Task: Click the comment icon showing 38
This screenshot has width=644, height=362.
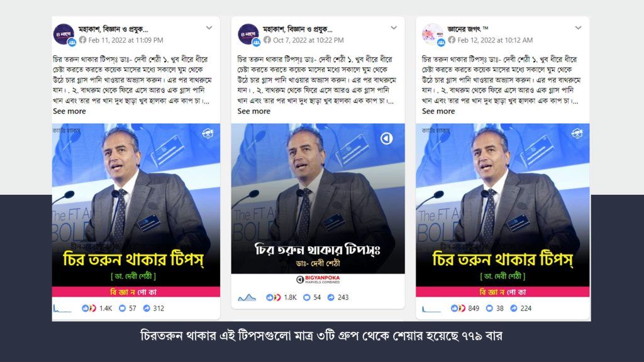Action: click(489, 308)
